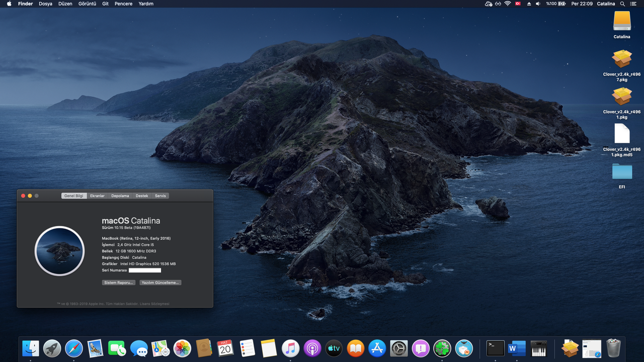Open battery status %100 menu

(556, 4)
